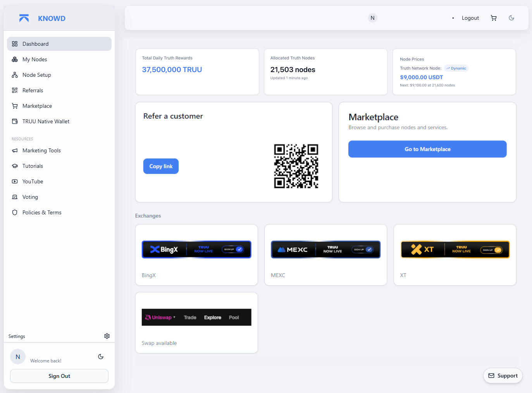Open Node Setup from sidebar
This screenshot has height=393, width=532.
(59, 75)
